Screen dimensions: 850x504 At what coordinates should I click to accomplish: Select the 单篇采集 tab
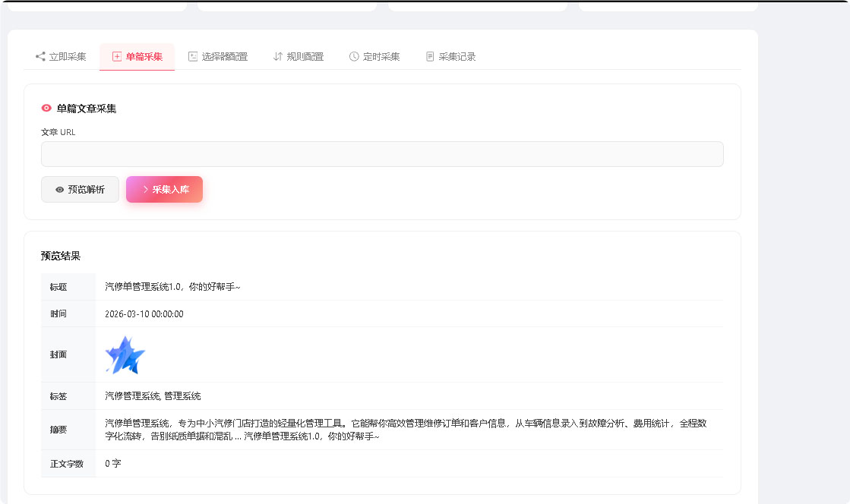[x=137, y=56]
